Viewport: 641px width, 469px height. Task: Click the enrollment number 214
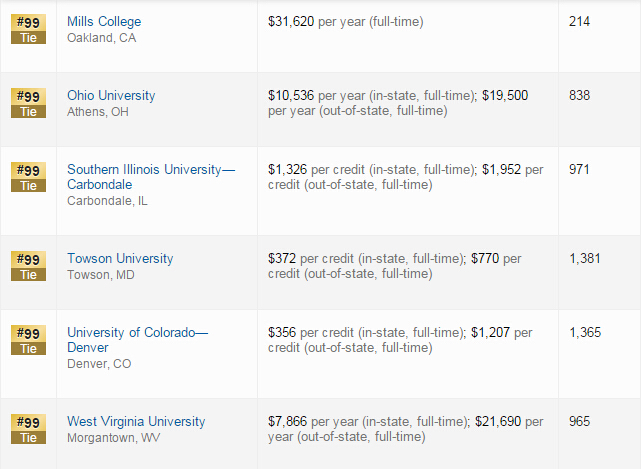(579, 21)
